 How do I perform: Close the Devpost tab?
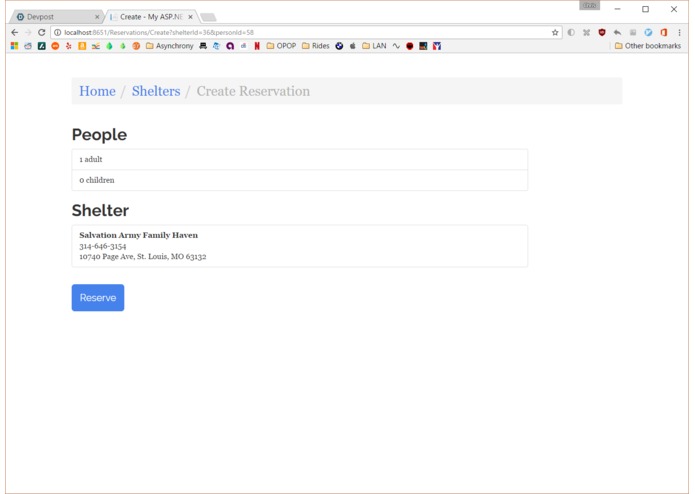pyautogui.click(x=97, y=17)
